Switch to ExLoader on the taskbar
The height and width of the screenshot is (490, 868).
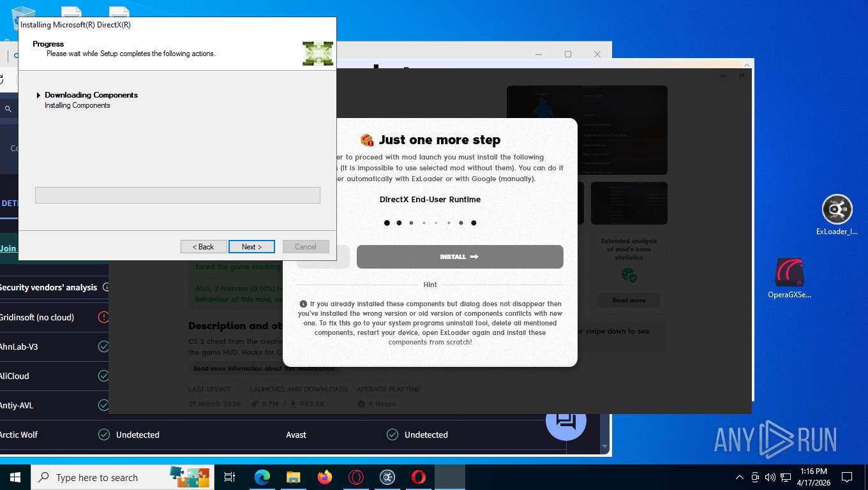point(387,477)
